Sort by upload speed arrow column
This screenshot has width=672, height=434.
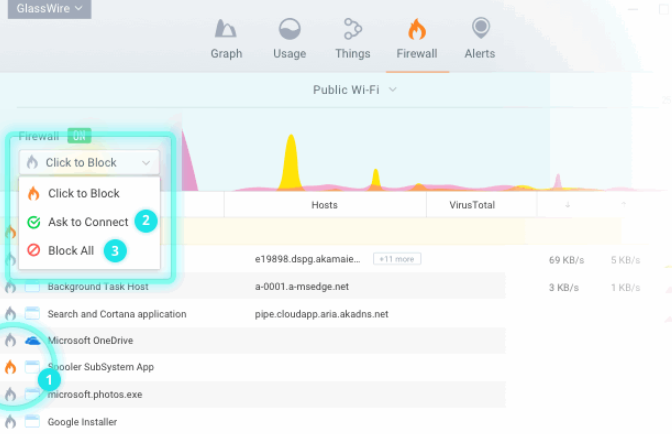point(624,205)
